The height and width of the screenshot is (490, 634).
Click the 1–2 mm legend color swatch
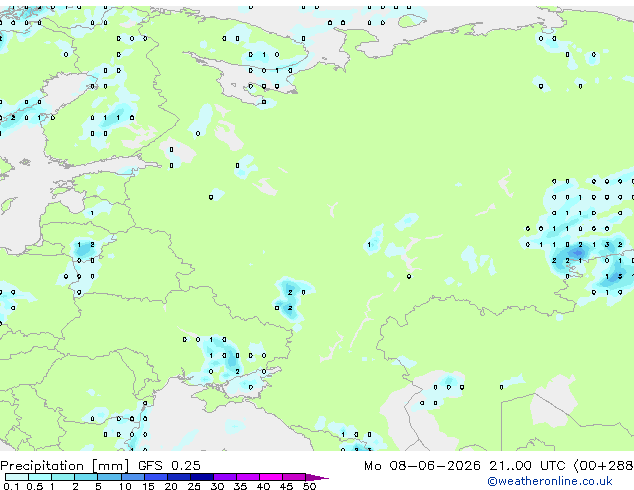click(x=63, y=477)
